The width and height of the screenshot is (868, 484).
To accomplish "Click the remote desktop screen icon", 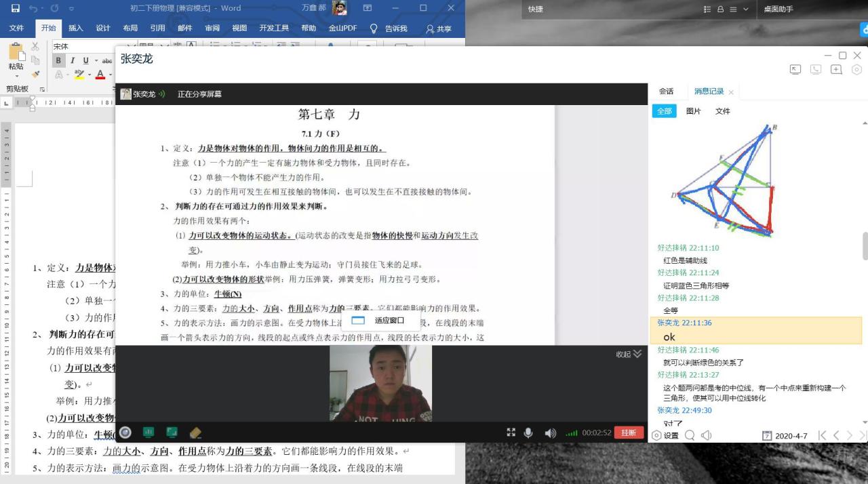I will (795, 69).
